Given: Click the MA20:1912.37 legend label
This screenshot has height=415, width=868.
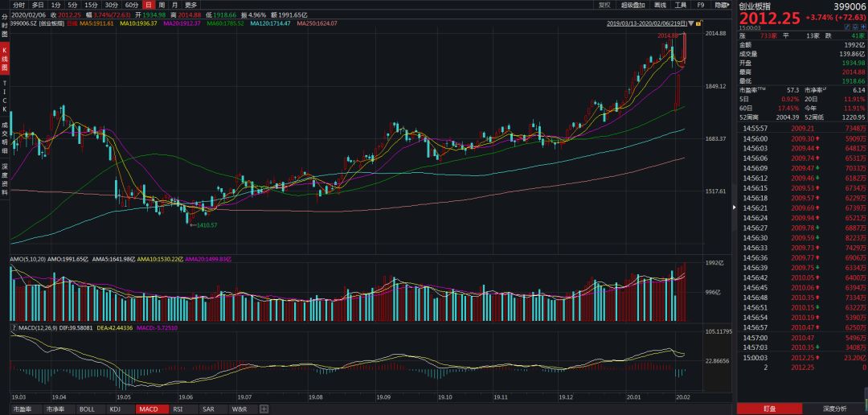Looking at the screenshot, I should pos(182,24).
